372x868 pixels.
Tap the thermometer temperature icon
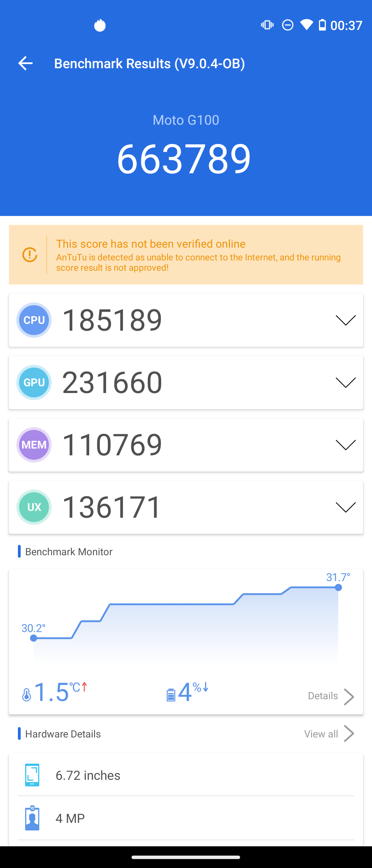(x=27, y=695)
